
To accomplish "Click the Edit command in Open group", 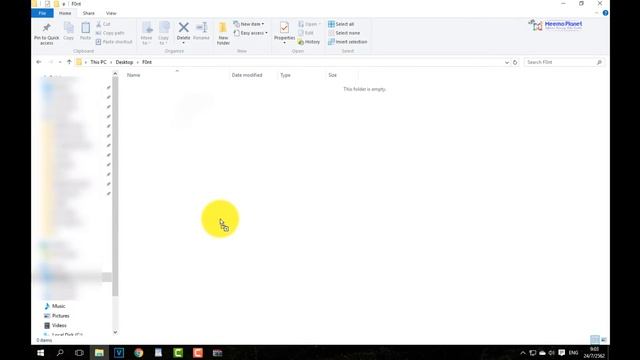I will [306, 33].
